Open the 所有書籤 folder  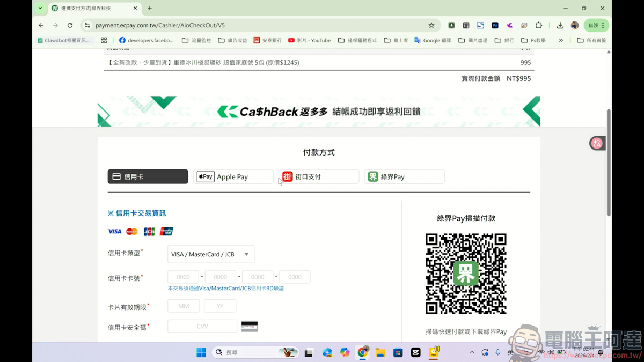coord(591,40)
